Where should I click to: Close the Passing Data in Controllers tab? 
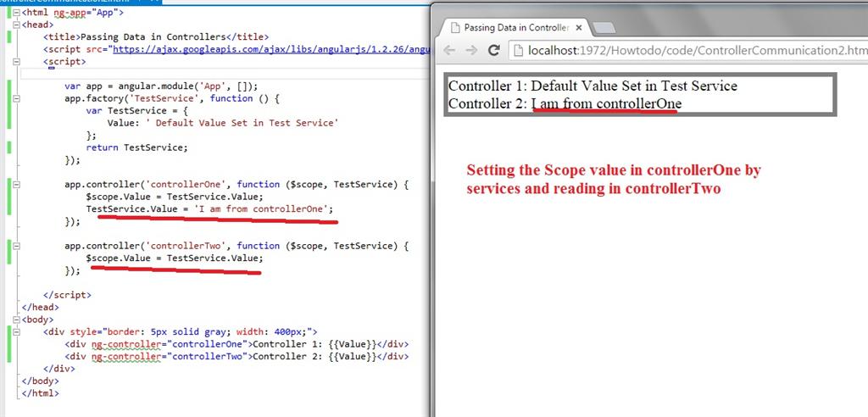[580, 27]
